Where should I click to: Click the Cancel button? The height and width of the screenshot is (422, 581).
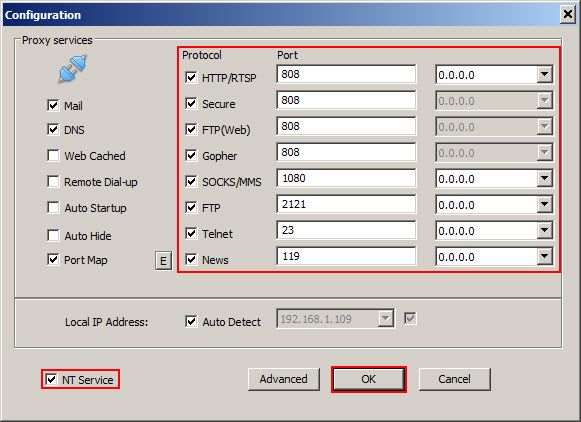[x=455, y=379]
